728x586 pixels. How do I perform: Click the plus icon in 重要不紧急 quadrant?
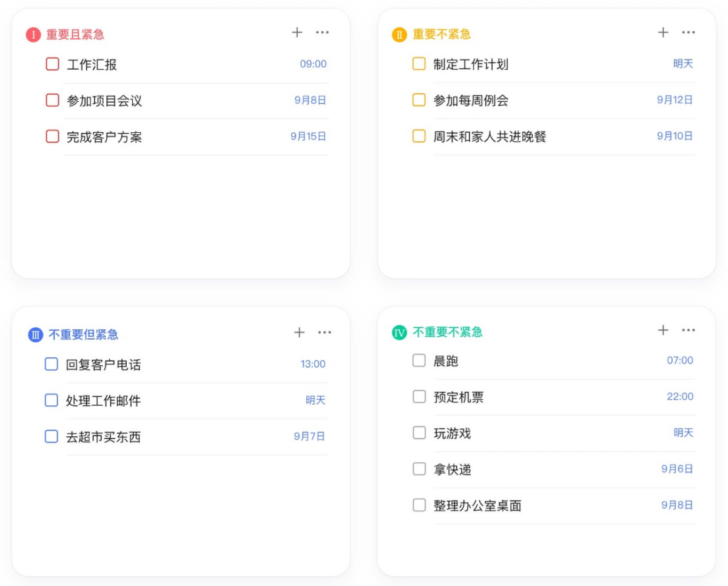[x=663, y=32]
